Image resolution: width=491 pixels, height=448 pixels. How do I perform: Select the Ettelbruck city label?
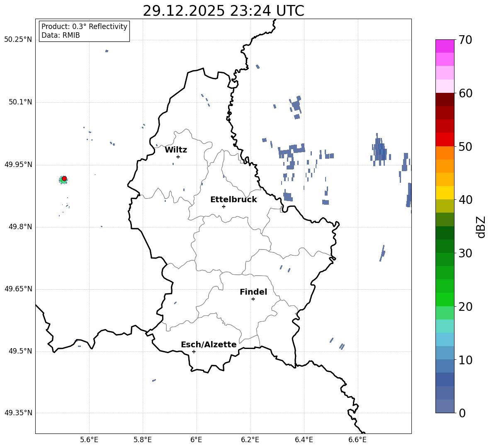coord(233,200)
